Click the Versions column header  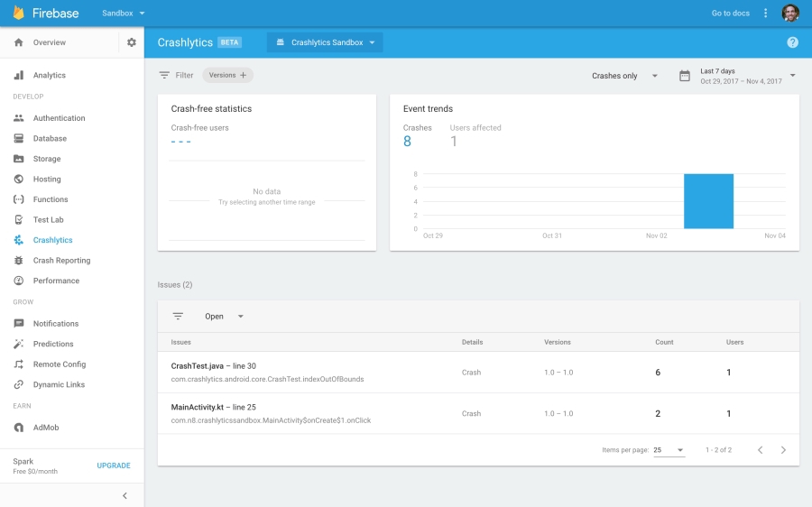coord(558,342)
